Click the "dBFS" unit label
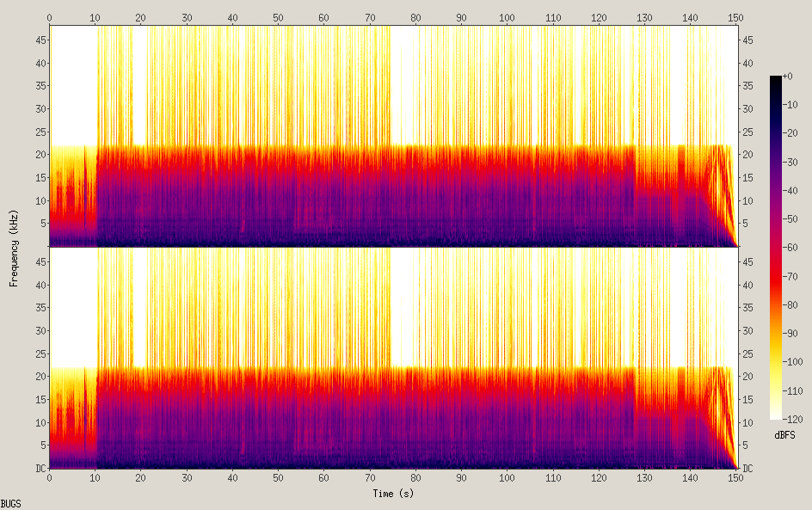Screen dimensions: 812x510 [x=784, y=435]
